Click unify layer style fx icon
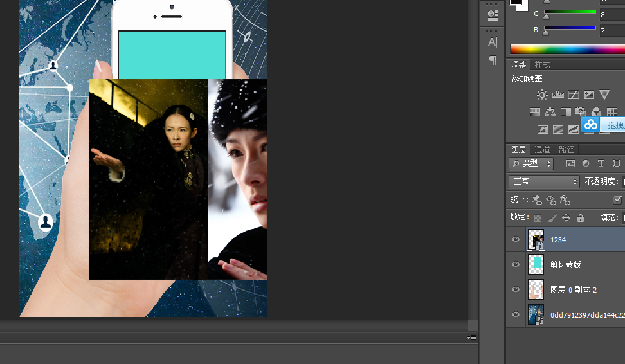This screenshot has height=364, width=625. (565, 199)
